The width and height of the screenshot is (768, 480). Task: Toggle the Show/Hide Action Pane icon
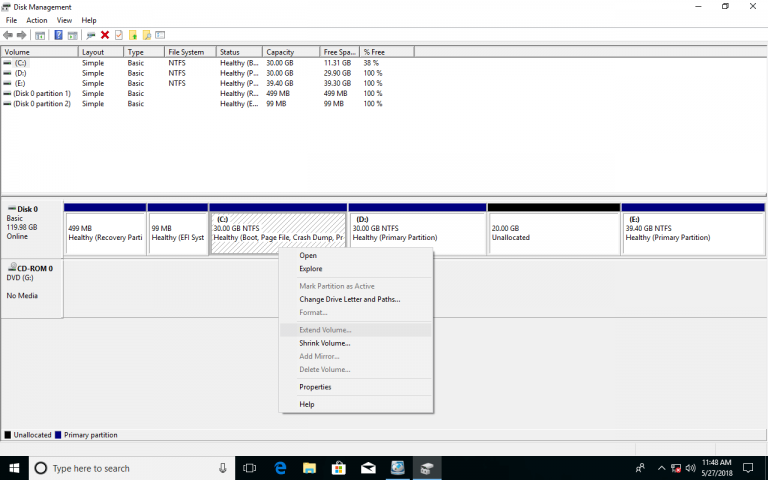click(x=72, y=35)
